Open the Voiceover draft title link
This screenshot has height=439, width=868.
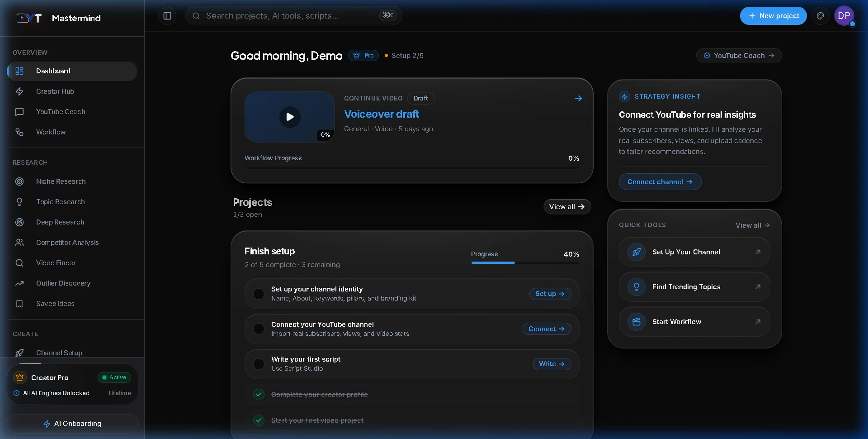pos(382,114)
